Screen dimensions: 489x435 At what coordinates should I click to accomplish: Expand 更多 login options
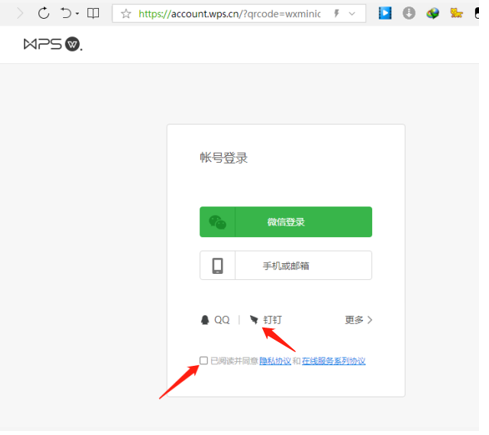(359, 320)
